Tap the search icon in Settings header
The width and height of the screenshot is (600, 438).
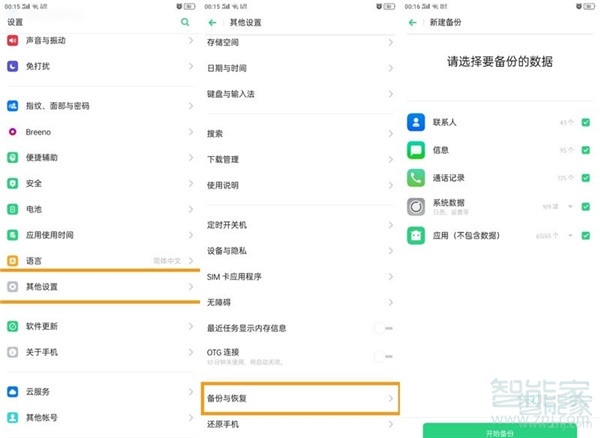click(185, 22)
